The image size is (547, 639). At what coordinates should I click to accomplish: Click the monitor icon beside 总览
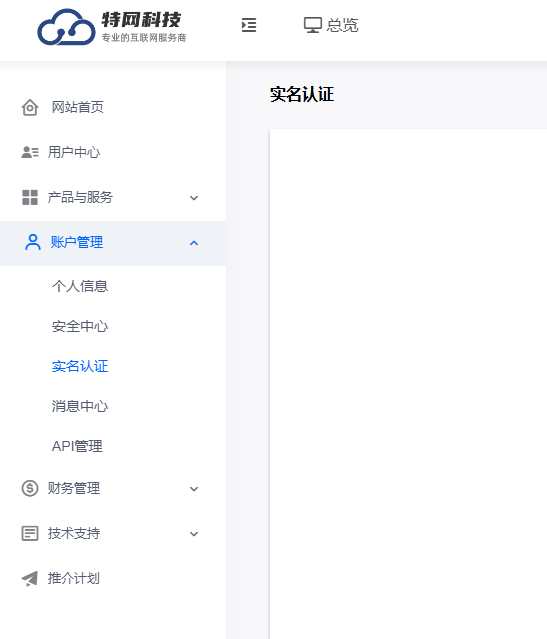pyautogui.click(x=313, y=25)
